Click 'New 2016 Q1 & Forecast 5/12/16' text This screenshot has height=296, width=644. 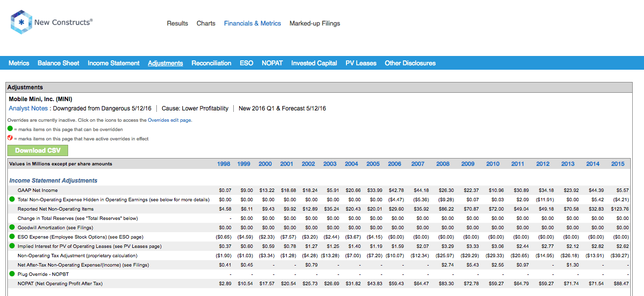(x=282, y=108)
